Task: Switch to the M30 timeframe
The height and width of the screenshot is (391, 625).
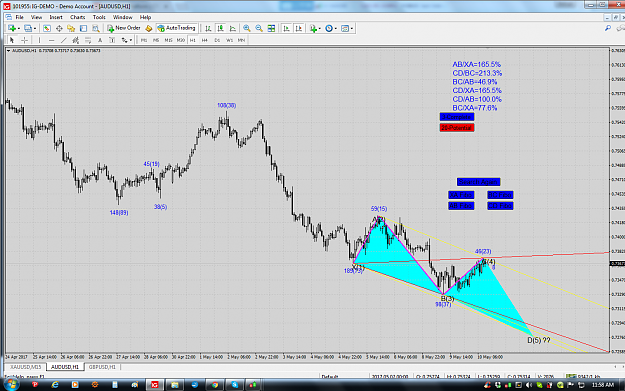Action: [x=181, y=40]
